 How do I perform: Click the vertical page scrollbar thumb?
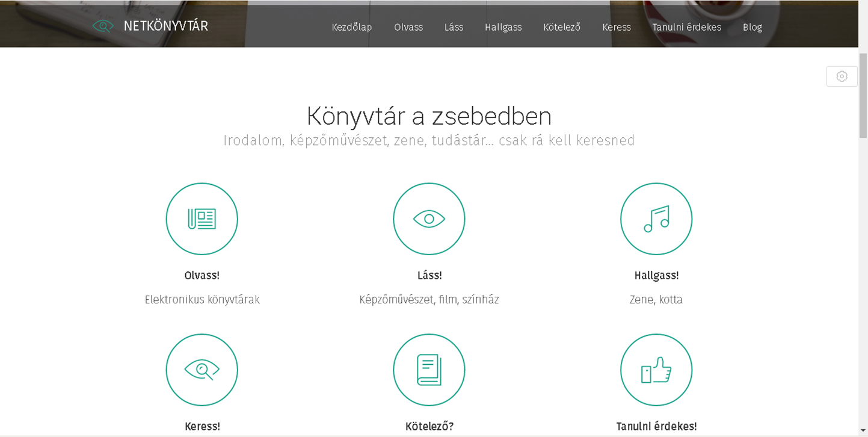pyautogui.click(x=863, y=96)
